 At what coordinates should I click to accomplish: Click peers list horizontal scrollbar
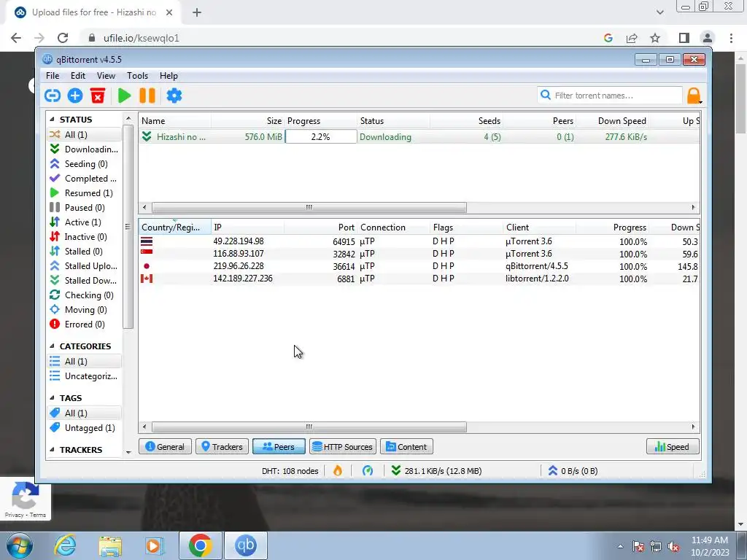click(309, 427)
